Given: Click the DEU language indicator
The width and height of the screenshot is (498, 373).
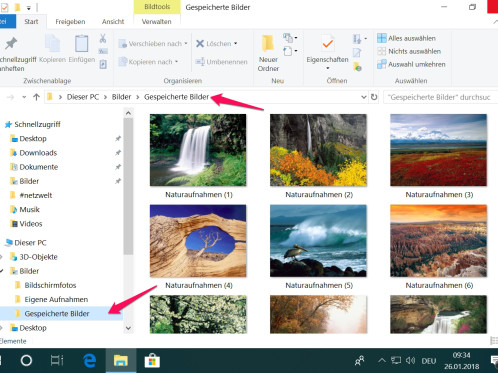Looking at the screenshot, I should tap(429, 361).
